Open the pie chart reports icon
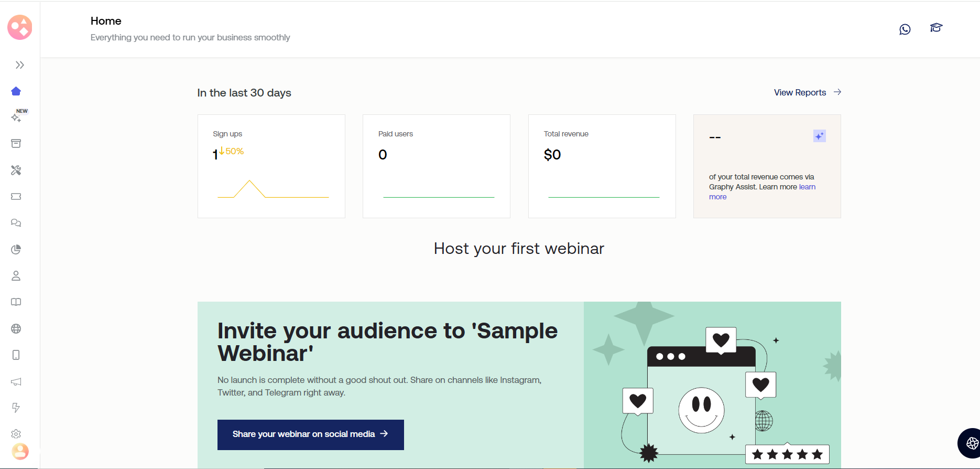980x469 pixels. click(16, 249)
